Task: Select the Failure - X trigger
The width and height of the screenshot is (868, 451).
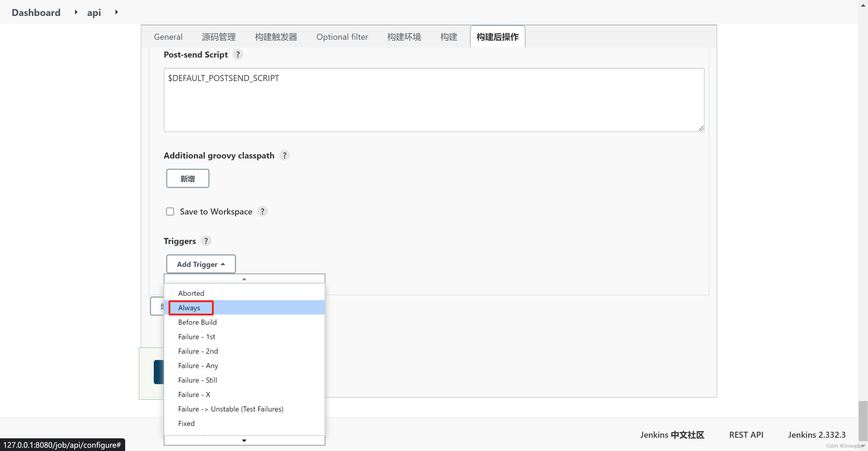Action: click(244, 394)
